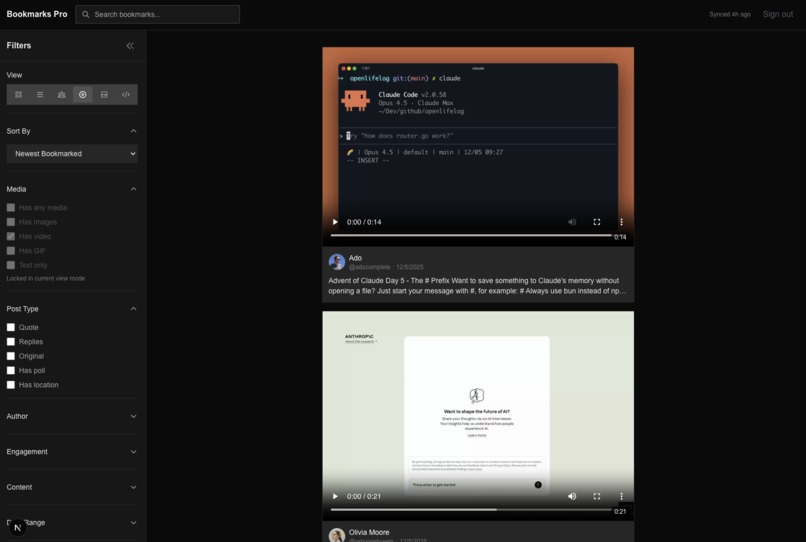Mute the Olivia Moore video
Screen dimensions: 806x542
[x=572, y=496]
